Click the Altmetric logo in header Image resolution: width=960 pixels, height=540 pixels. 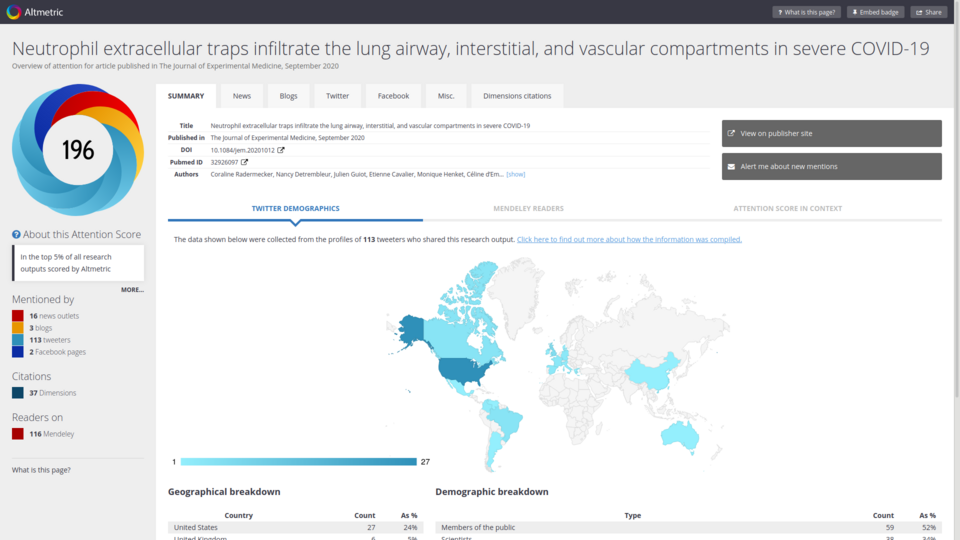click(35, 12)
